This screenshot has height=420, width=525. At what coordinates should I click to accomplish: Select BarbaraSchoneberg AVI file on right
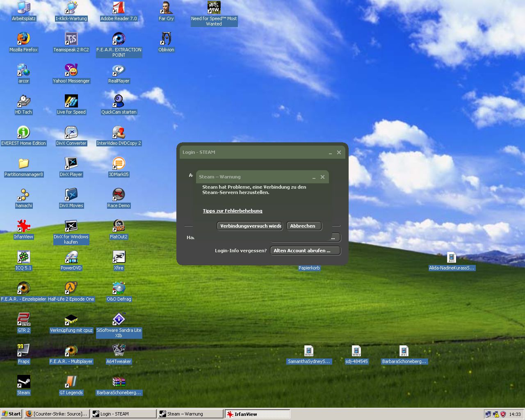(x=404, y=354)
